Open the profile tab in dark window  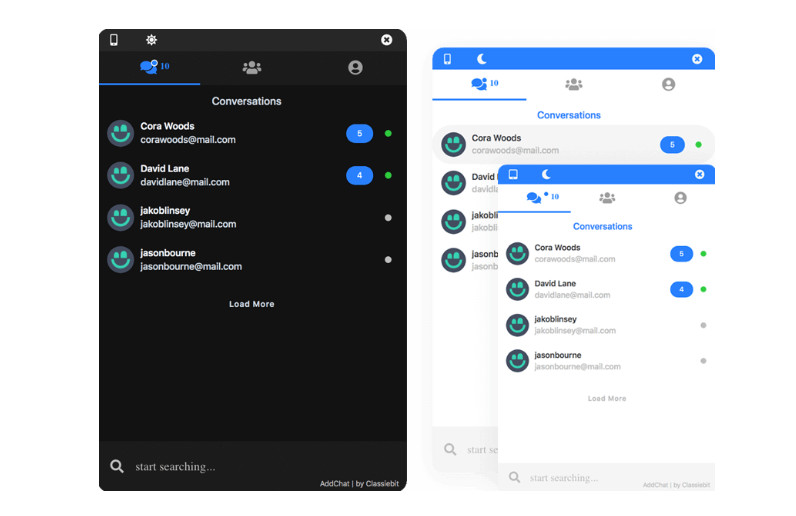pyautogui.click(x=355, y=67)
